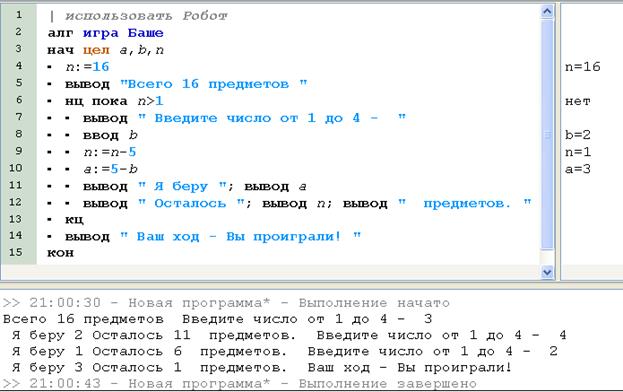
Task: Click the margin value 'b=2'
Action: [578, 135]
